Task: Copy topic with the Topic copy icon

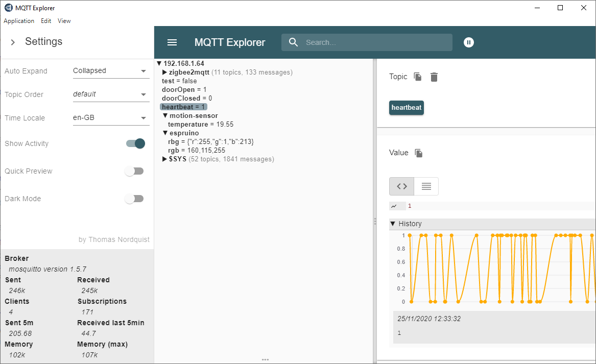Action: (x=418, y=77)
